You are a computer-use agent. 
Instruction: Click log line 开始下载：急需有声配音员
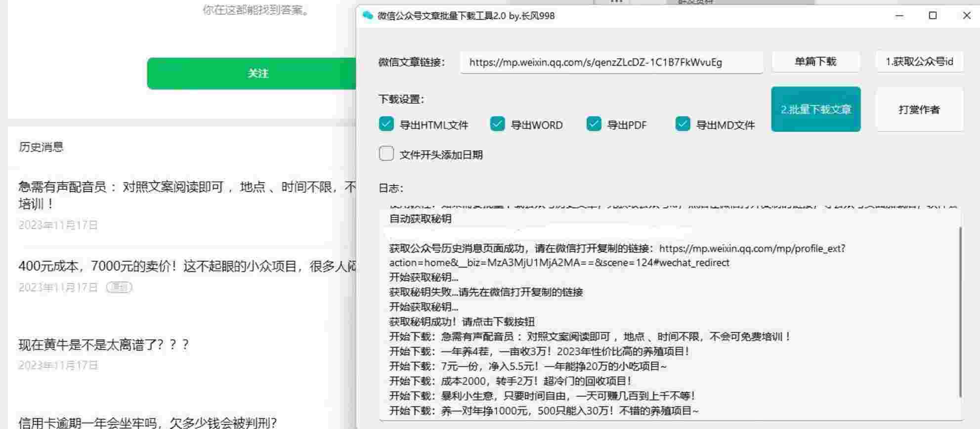(x=590, y=337)
